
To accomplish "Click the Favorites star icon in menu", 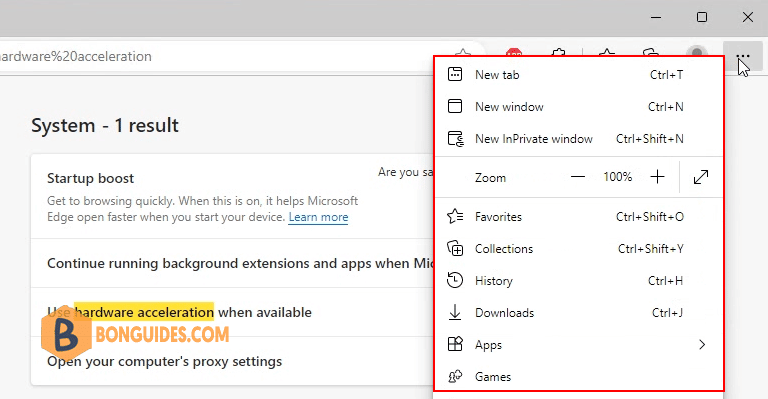I will [455, 216].
